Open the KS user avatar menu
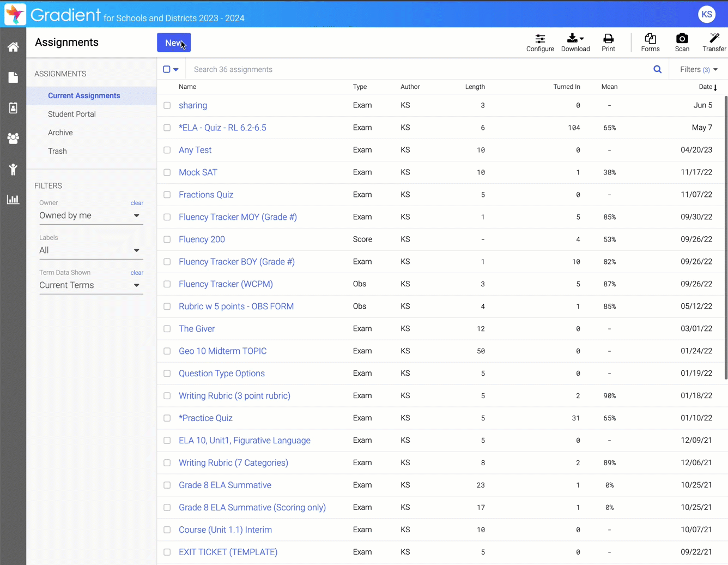Viewport: 728px width, 565px height. tap(707, 14)
